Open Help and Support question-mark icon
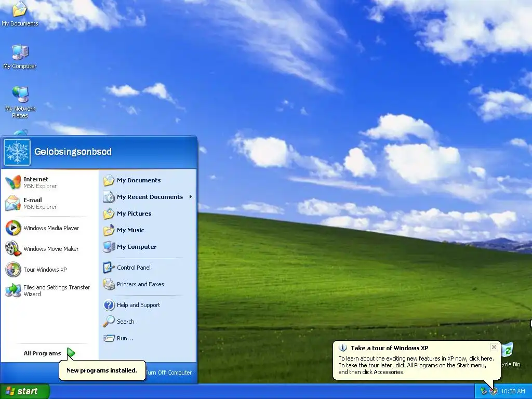 pos(109,304)
